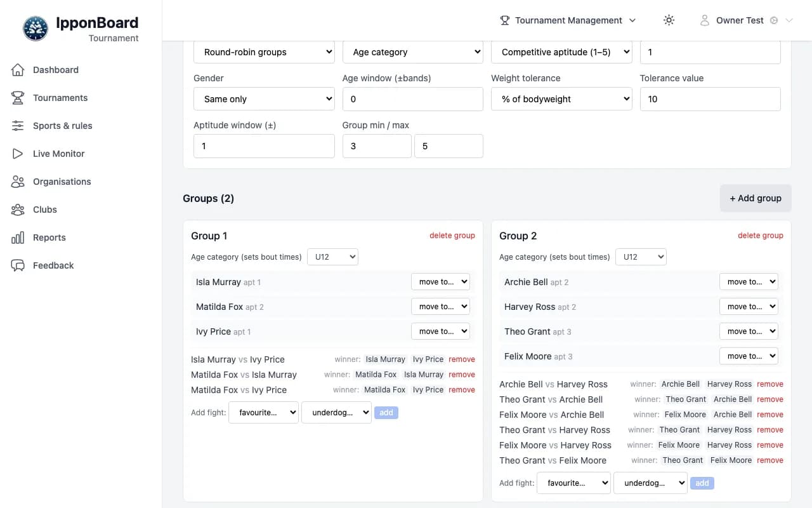Open Reports bar chart icon
The width and height of the screenshot is (812, 508).
tap(18, 237)
